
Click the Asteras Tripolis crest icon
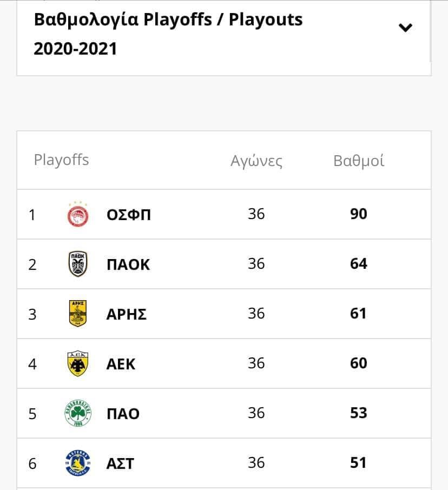pos(78,463)
